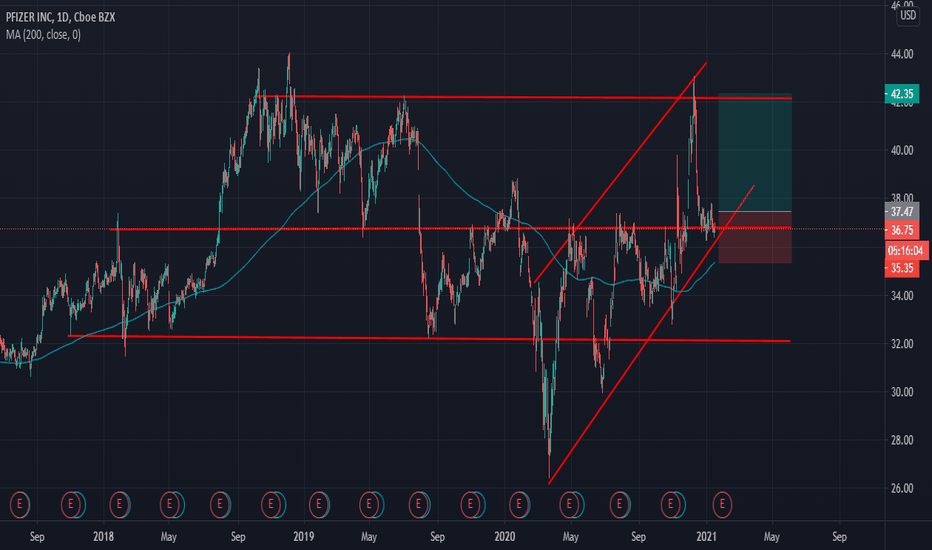
Task: Click the 36.75 current price label
Action: point(902,230)
